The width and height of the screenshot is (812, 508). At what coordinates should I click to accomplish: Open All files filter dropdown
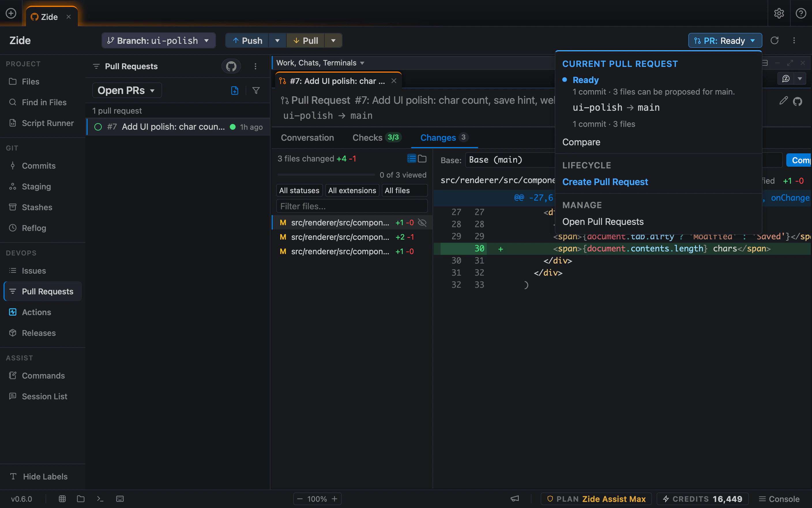tap(405, 191)
